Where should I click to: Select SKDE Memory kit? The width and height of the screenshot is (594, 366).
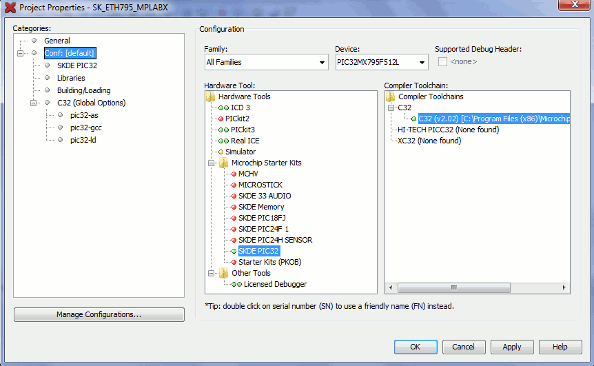click(x=261, y=207)
